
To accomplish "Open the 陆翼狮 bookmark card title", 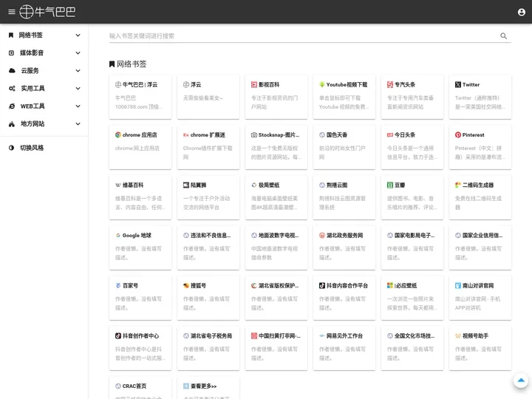I will [x=199, y=185].
